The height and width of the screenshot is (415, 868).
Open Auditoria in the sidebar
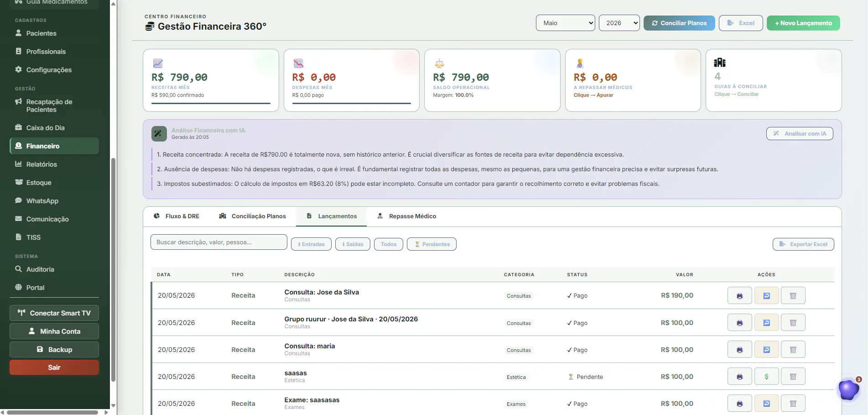coord(54,269)
